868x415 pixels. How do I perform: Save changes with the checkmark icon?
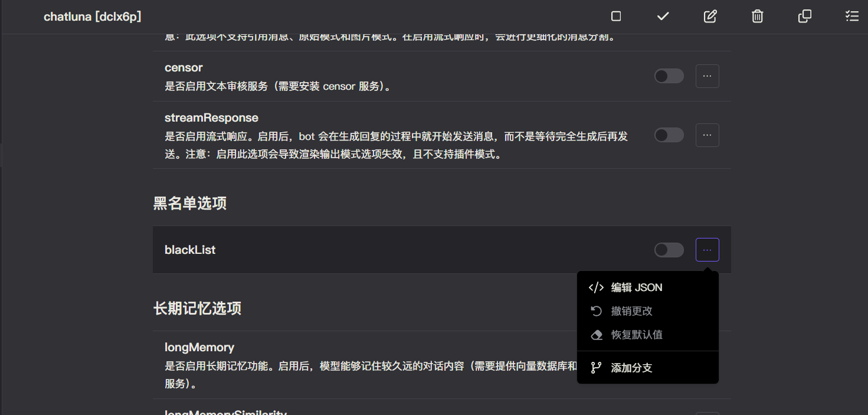[x=663, y=17]
